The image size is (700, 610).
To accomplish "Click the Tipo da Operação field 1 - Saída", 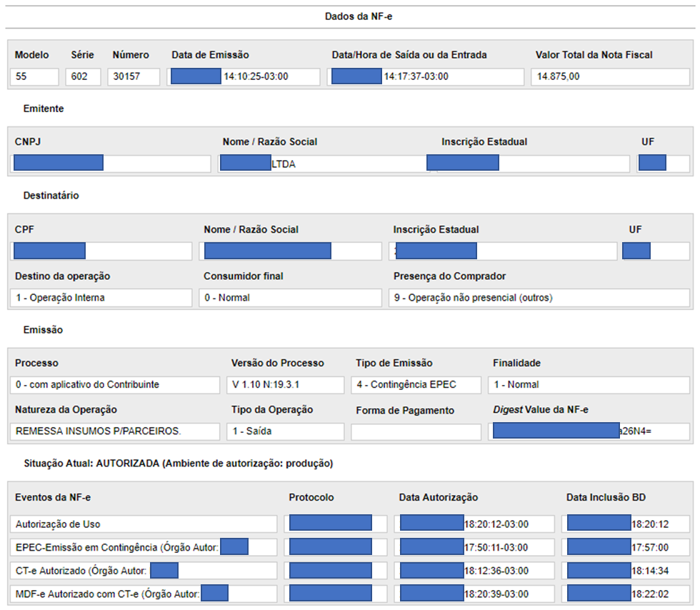I will pos(286,431).
